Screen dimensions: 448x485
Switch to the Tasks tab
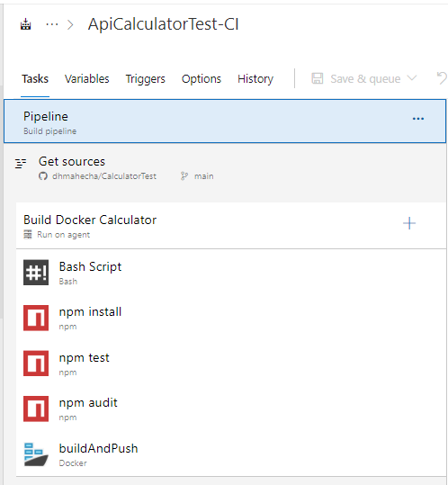(x=35, y=79)
